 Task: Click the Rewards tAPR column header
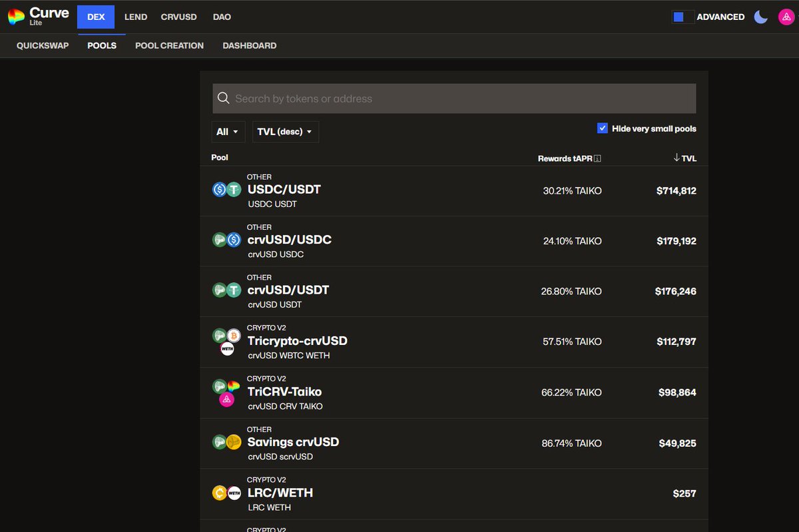tap(565, 158)
